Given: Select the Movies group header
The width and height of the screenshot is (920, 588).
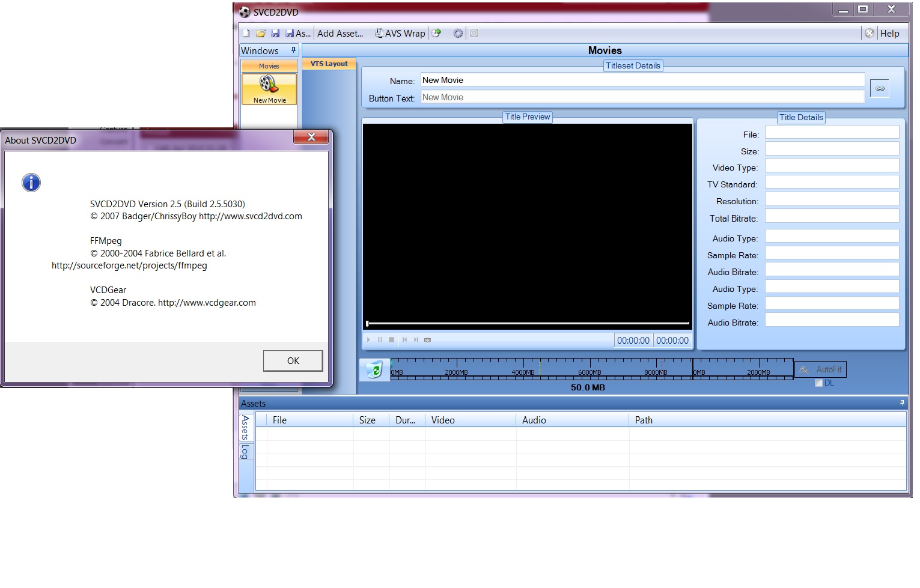Looking at the screenshot, I should pyautogui.click(x=269, y=66).
